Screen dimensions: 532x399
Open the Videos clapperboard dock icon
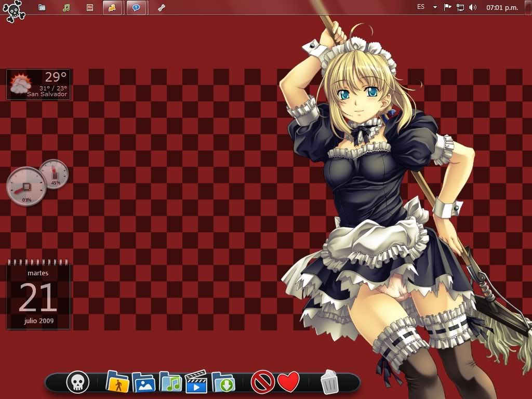(196, 382)
